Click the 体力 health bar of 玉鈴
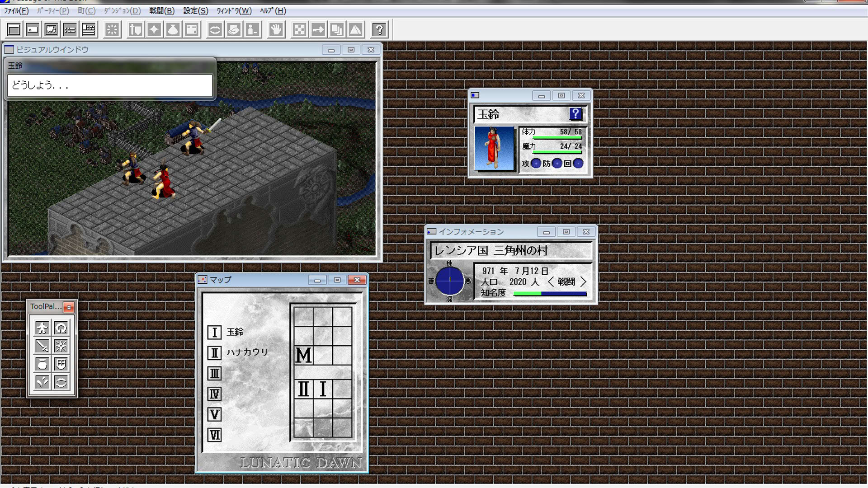868x488 pixels. (x=557, y=138)
